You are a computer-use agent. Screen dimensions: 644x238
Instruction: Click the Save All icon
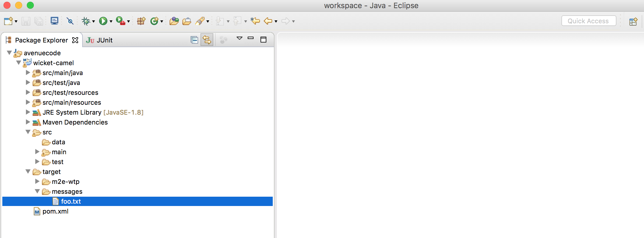pyautogui.click(x=39, y=21)
